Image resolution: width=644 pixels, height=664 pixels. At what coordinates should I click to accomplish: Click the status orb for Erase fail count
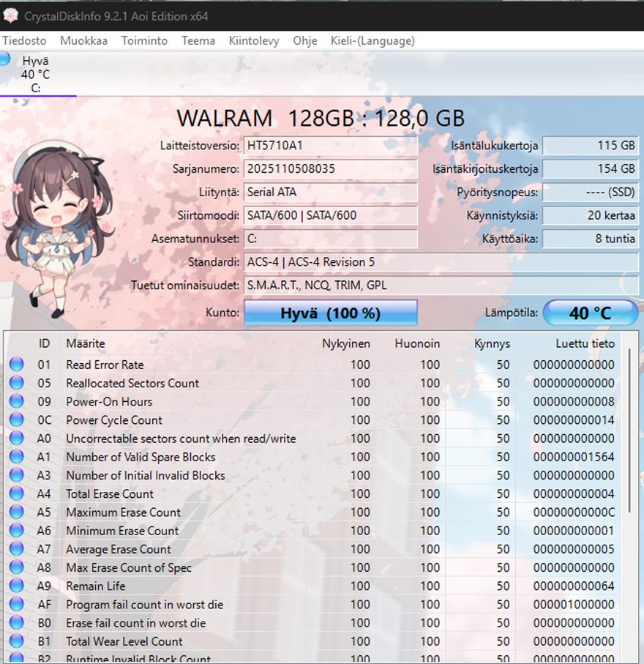17,622
